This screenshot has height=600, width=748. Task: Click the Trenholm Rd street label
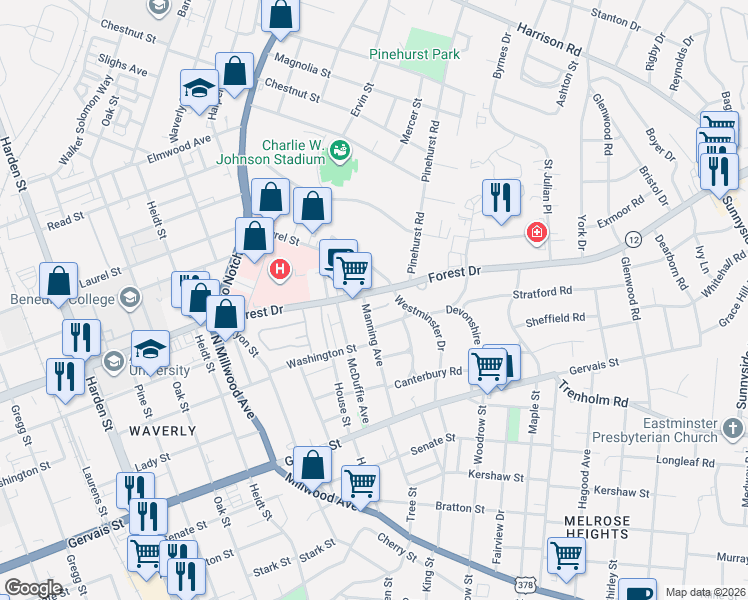593,394
